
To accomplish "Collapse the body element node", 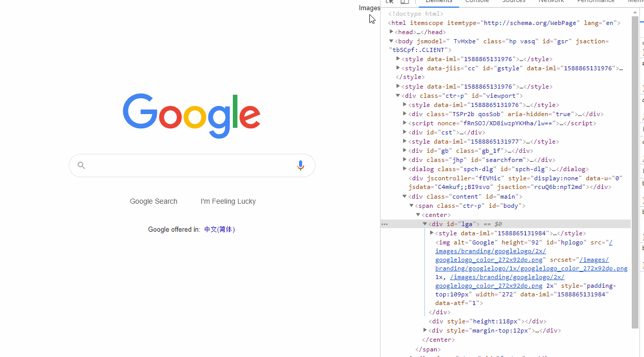I will 391,41.
